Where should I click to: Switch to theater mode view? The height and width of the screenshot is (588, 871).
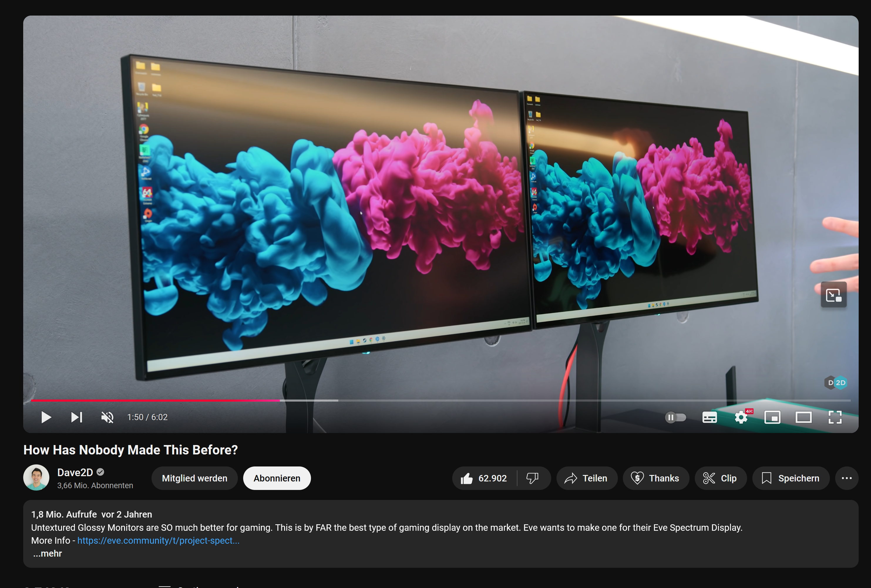[x=803, y=417]
